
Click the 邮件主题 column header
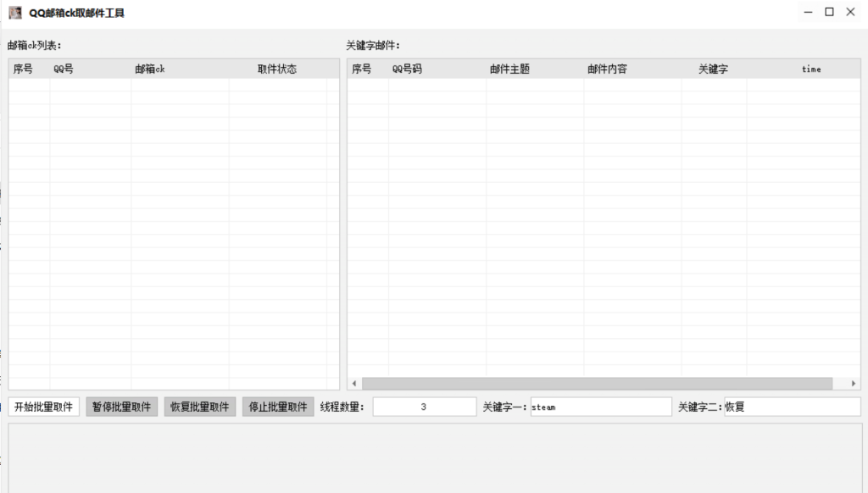535,69
